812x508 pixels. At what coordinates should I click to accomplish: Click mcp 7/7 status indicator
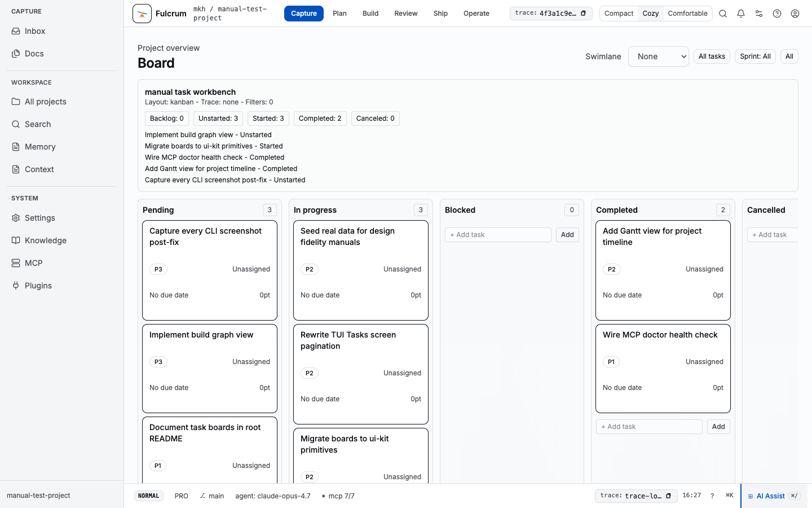(338, 496)
